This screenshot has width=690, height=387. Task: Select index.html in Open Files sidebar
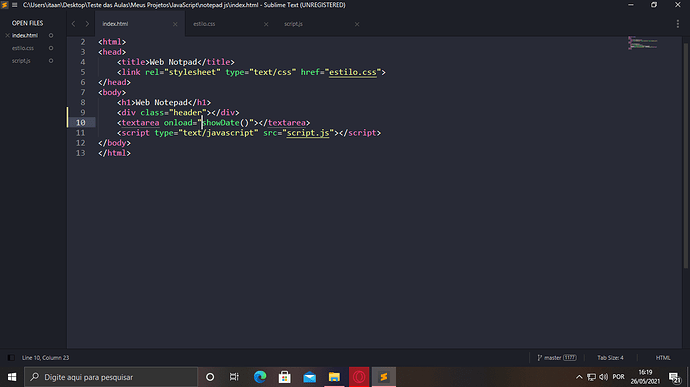click(x=25, y=35)
